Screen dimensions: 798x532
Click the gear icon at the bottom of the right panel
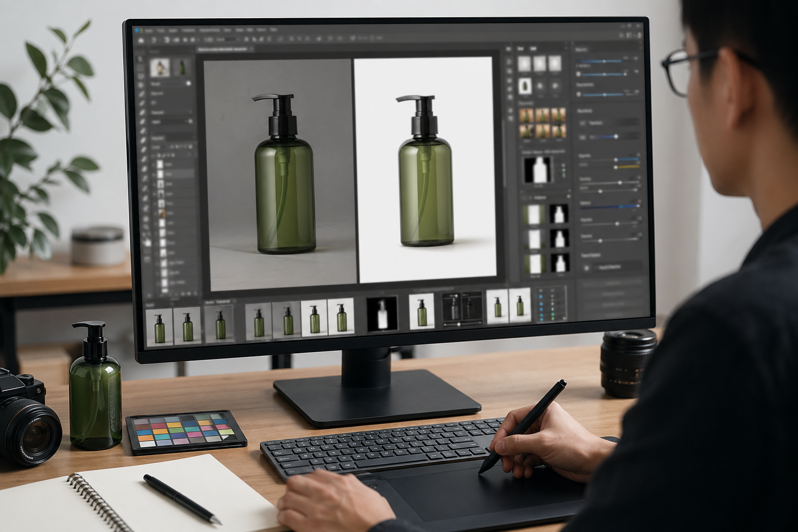pyautogui.click(x=587, y=267)
